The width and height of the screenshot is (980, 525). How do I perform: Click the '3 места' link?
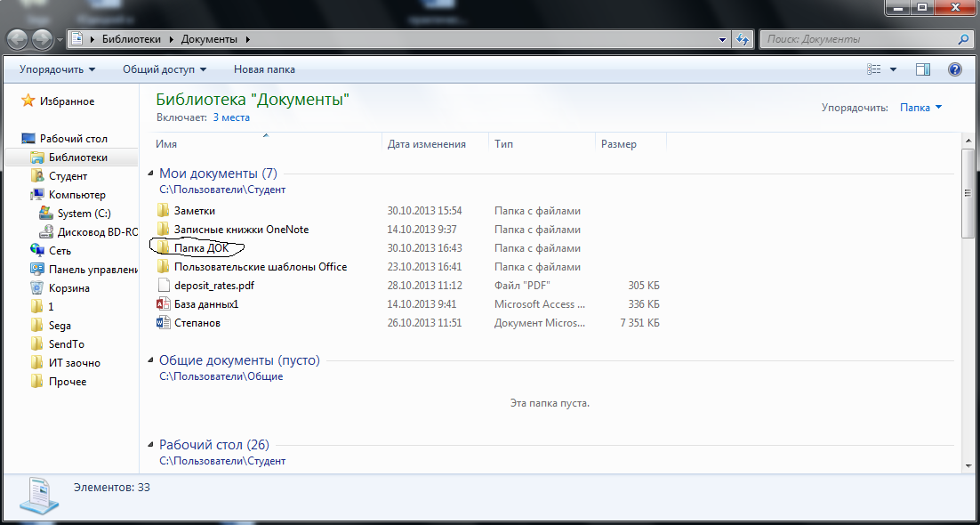[x=231, y=117]
